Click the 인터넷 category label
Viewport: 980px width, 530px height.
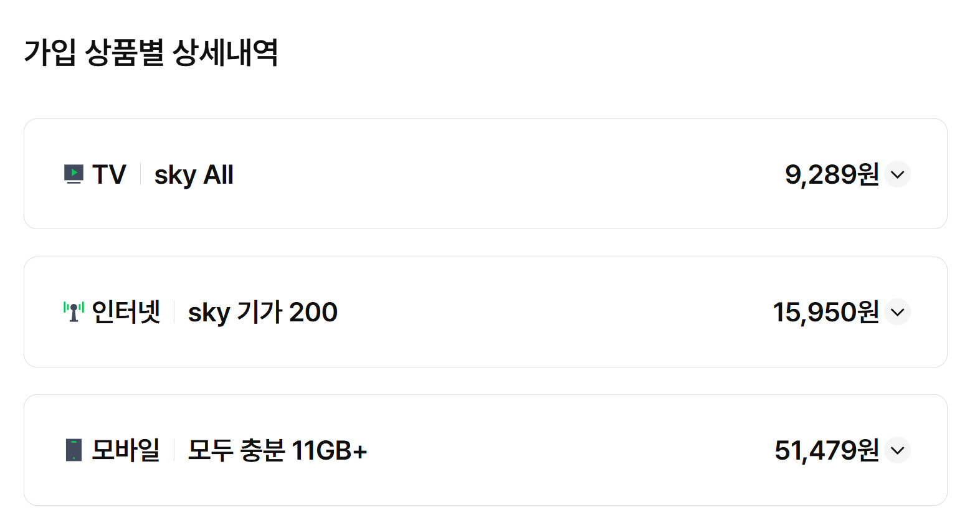point(126,312)
